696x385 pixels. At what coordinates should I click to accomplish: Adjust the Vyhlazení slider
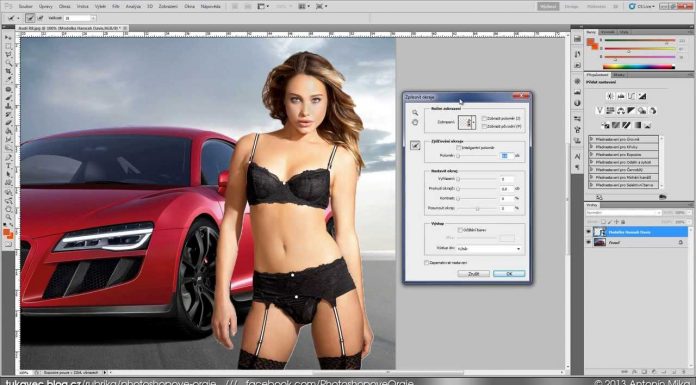[x=477, y=179]
